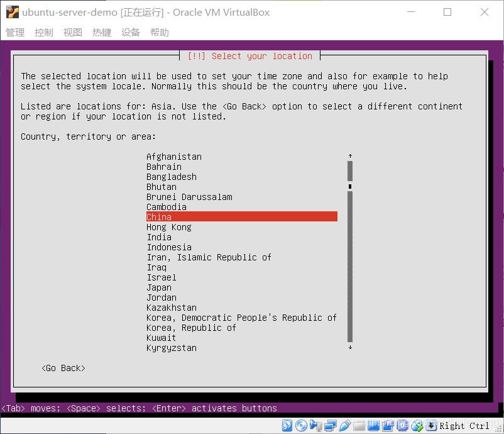The image size is (504, 434).
Task: Open the 视图 menu
Action: 73,32
